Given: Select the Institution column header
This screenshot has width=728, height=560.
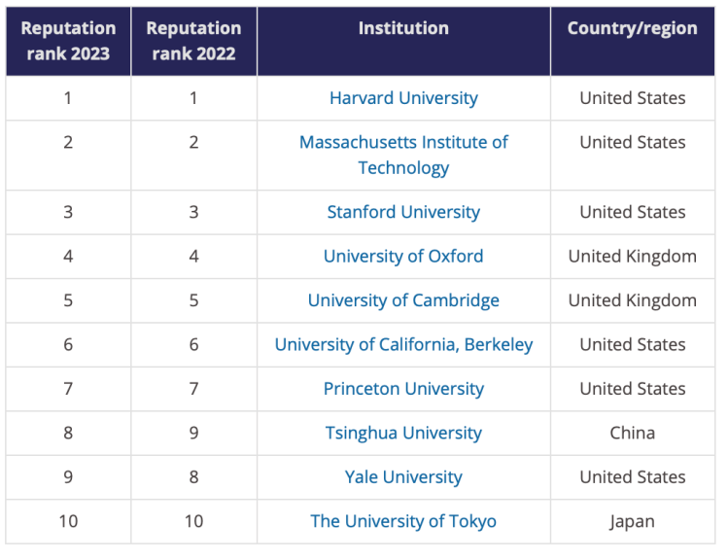Looking at the screenshot, I should click(403, 28).
